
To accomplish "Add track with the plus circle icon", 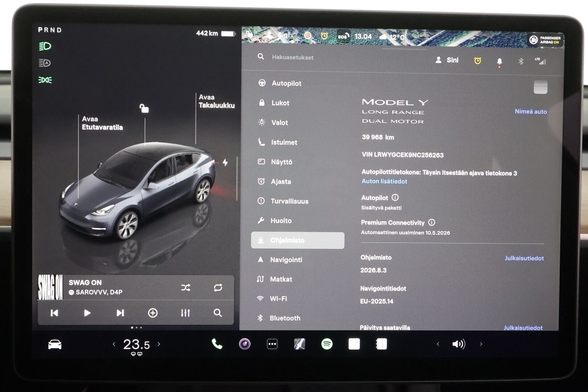I will pos(153,313).
